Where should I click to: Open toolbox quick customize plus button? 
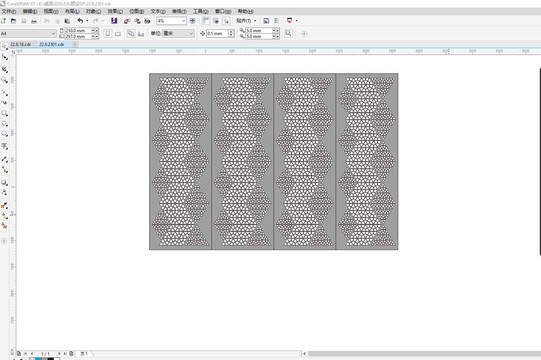tap(4, 241)
